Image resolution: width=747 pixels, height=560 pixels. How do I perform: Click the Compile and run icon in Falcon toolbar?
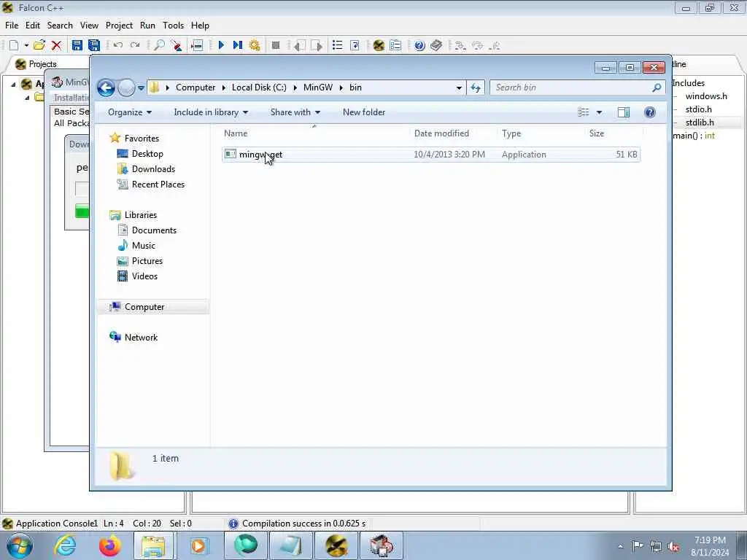pos(238,45)
